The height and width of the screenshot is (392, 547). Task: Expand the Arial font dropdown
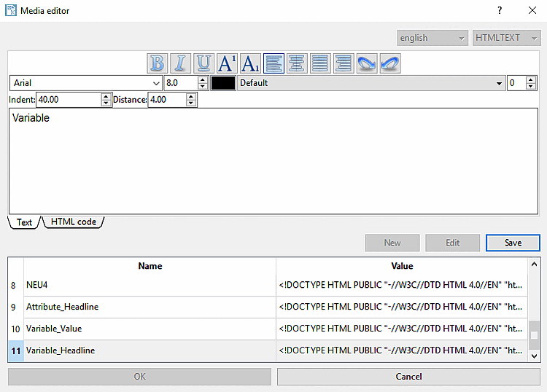[x=86, y=83]
